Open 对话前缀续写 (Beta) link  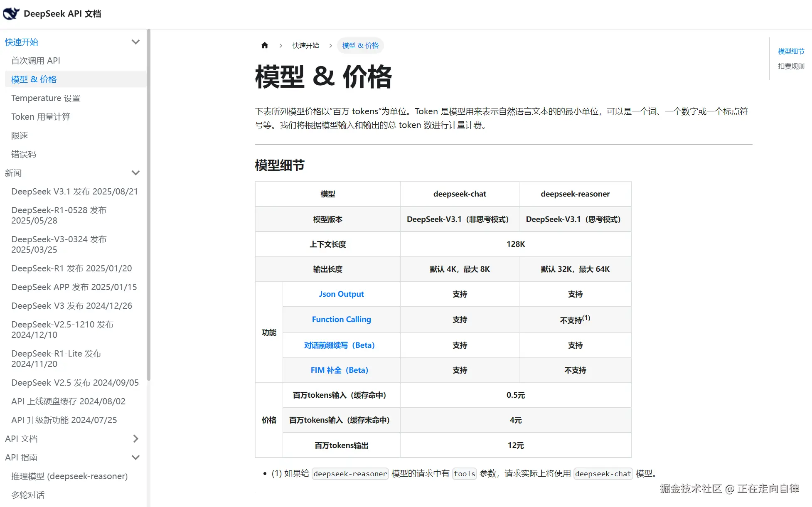339,345
